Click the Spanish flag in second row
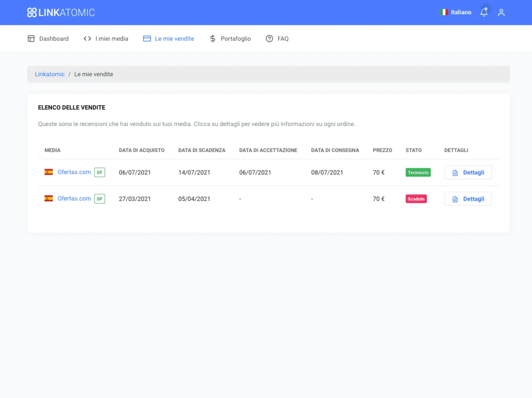Viewport: 532px width, 398px height. click(49, 199)
